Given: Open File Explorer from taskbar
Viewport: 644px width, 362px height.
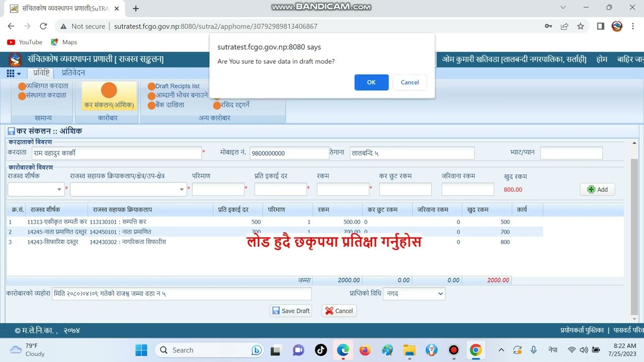Looking at the screenshot, I should click(x=410, y=350).
